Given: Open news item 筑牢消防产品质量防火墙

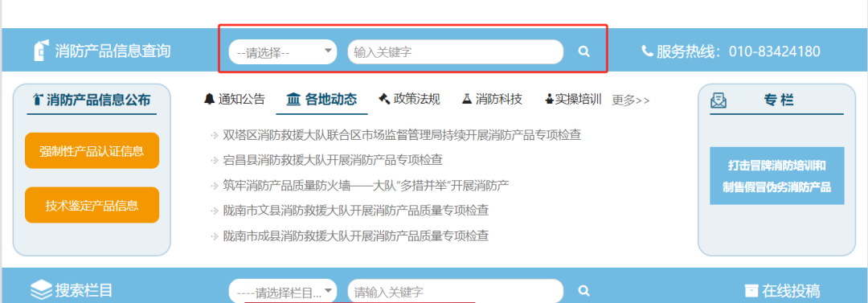Looking at the screenshot, I should [x=366, y=186].
